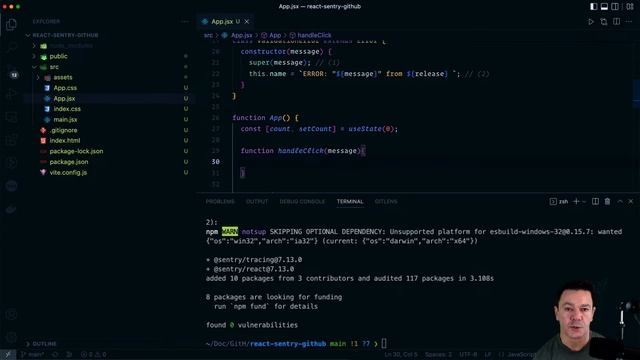The width and height of the screenshot is (640, 360).
Task: Click the Spaces: 2 indentation status item
Action: tap(438, 355)
